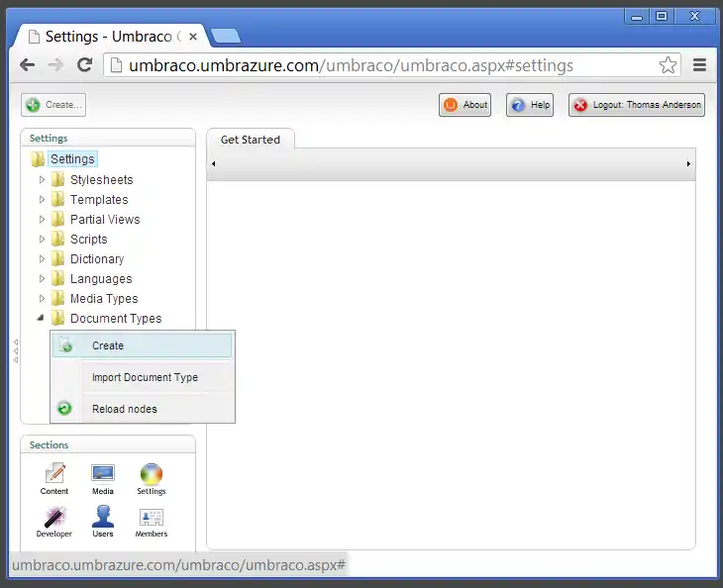Collapse the Document Types tree node
The image size is (723, 588).
[41, 318]
